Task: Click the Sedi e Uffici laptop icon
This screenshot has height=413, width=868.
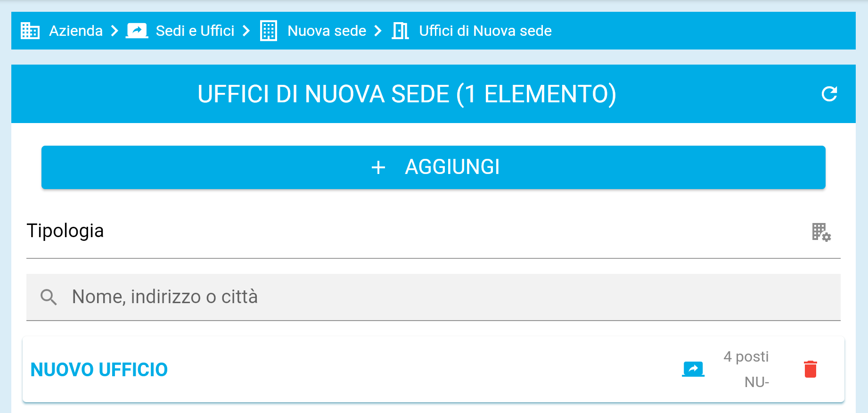Action: coord(137,31)
